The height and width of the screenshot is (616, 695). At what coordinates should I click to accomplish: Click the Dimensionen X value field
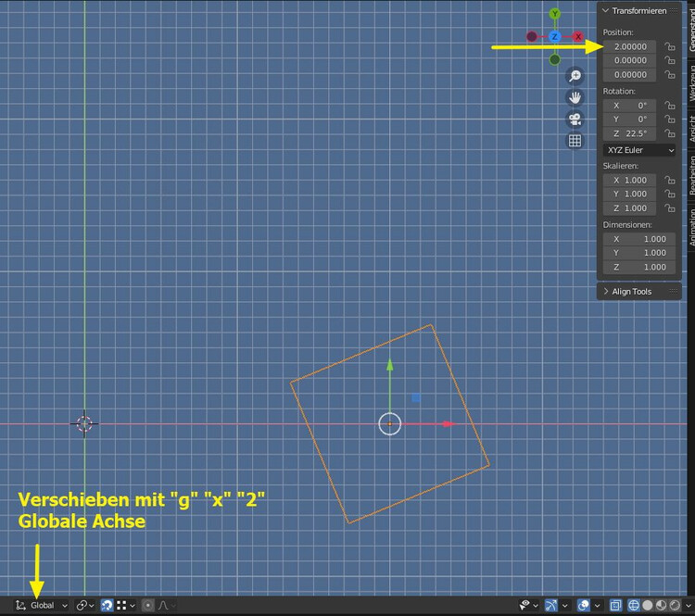tap(641, 238)
